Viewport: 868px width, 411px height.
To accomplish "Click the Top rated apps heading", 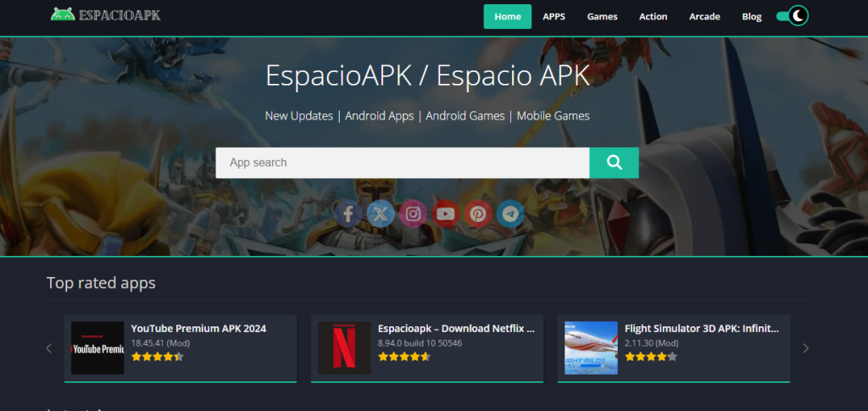I will (x=101, y=283).
